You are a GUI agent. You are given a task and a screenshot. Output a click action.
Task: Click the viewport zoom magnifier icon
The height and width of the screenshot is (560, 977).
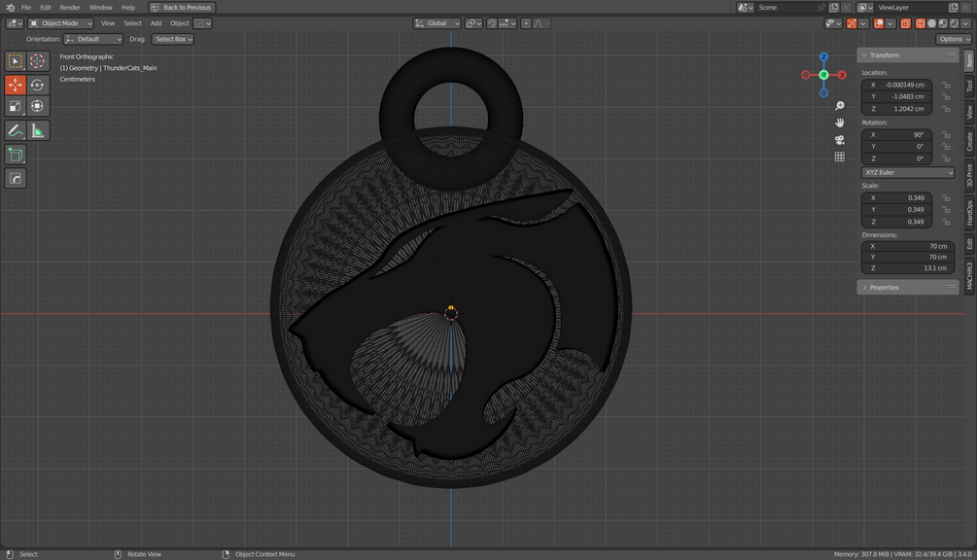pos(839,106)
